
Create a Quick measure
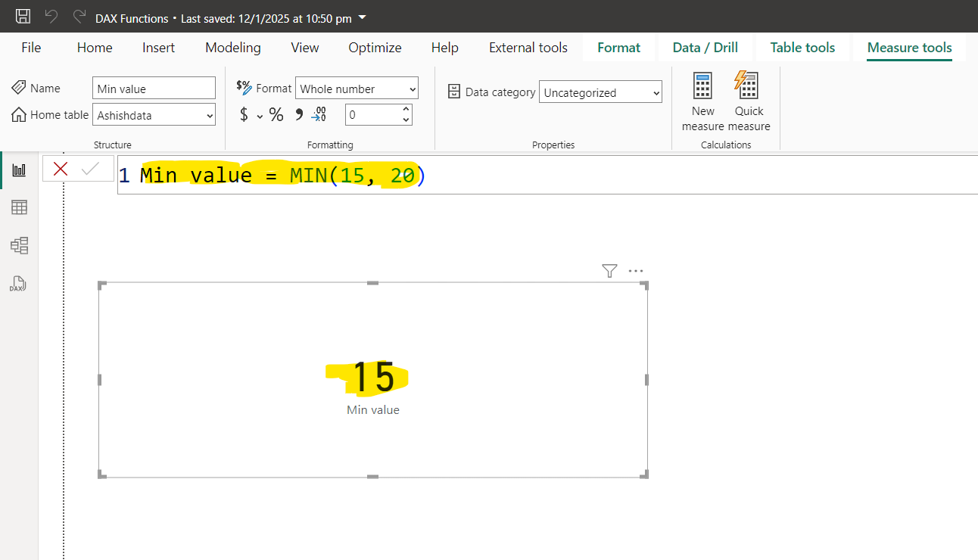[x=748, y=98]
